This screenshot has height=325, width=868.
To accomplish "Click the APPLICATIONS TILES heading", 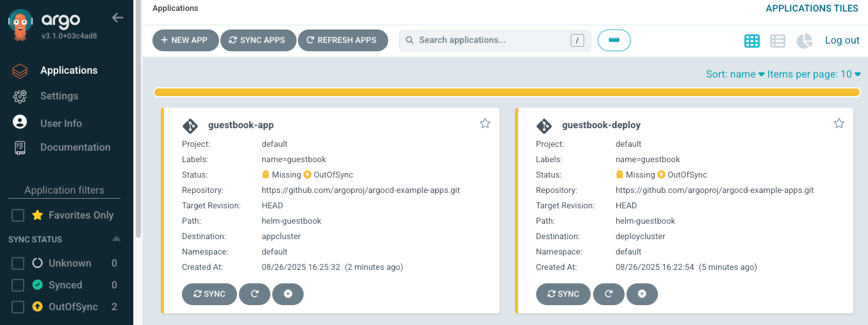I will pos(812,8).
